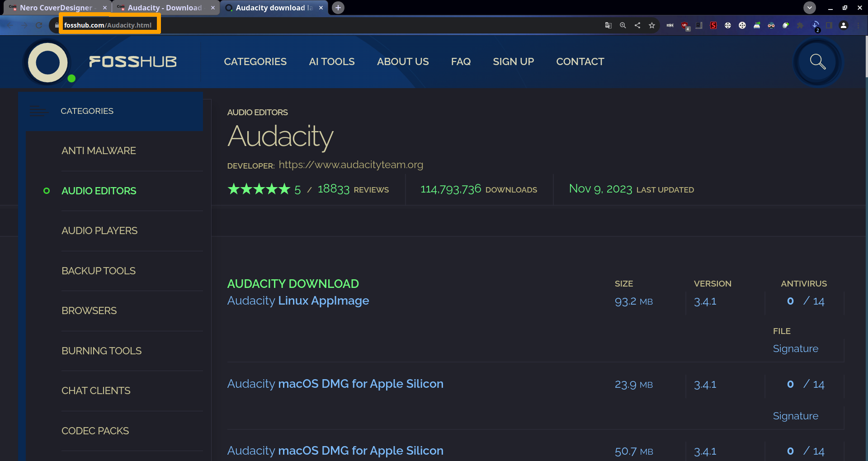
Task: Close the Nero CoverDesigner tab
Action: [x=105, y=8]
